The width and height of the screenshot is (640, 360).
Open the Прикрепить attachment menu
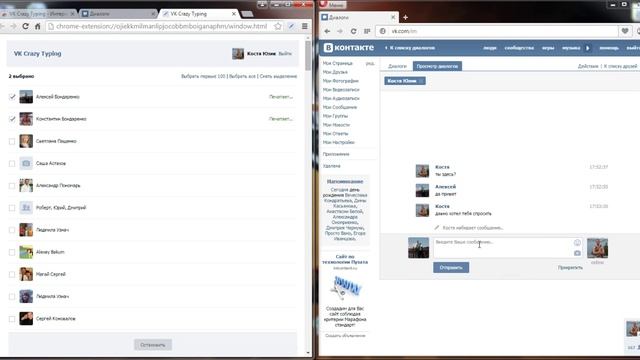click(x=570, y=268)
